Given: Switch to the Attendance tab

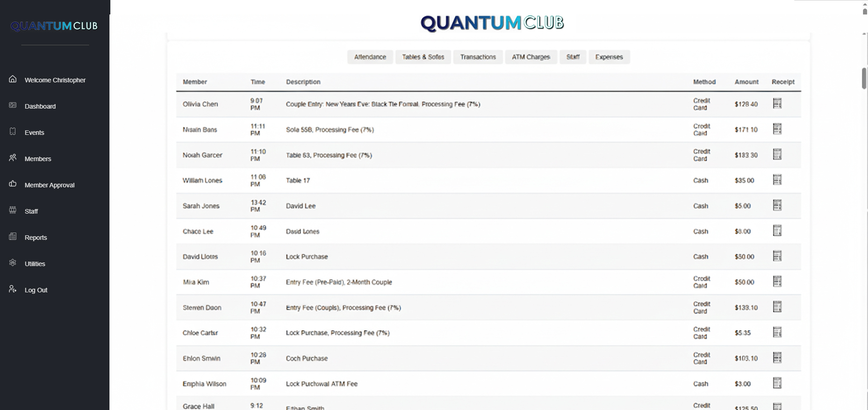Looking at the screenshot, I should point(370,57).
